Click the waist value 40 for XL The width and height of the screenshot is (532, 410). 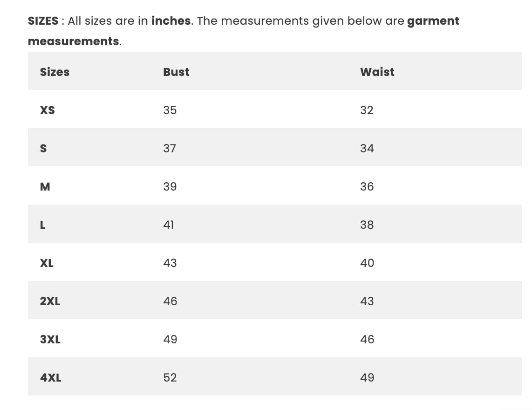click(367, 263)
